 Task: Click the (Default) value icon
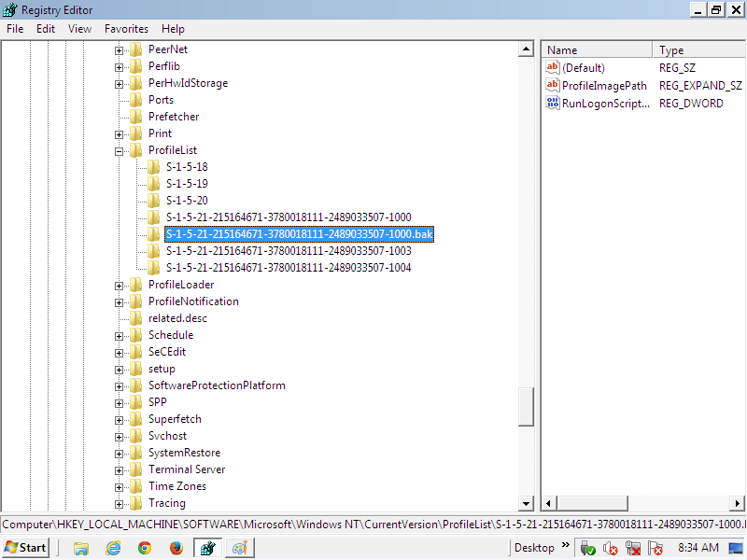pos(552,67)
